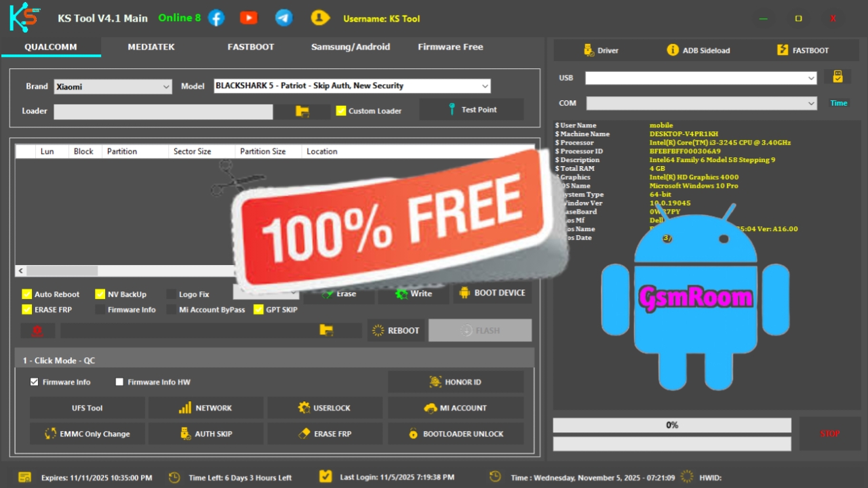Image resolution: width=868 pixels, height=488 pixels.
Task: Click the red icon left of firmware path
Action: coord(37,331)
